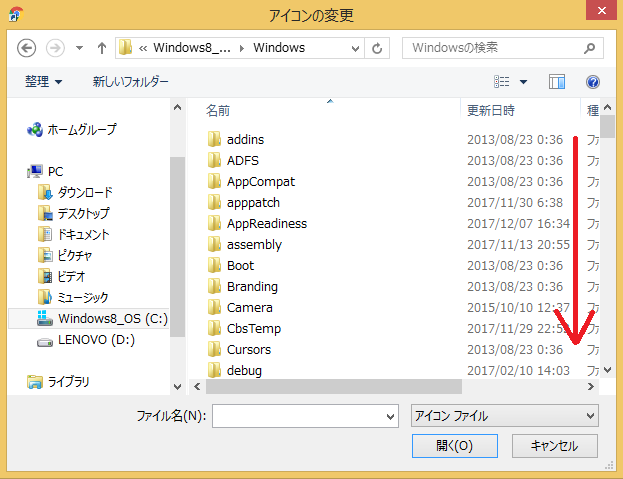The height and width of the screenshot is (479, 623).
Task: Select LENOVO (D:) drive
Action: coord(85,340)
